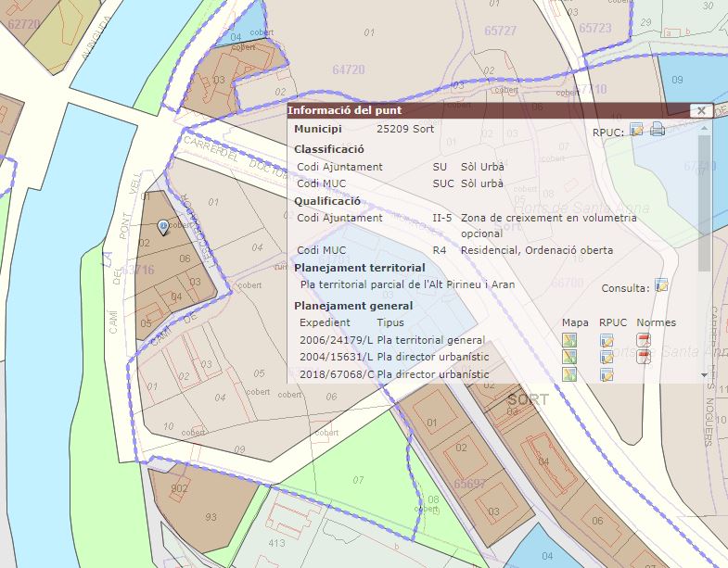This screenshot has width=728, height=568.
Task: Open the Mapa icon for expedient 2018/67068/C
Action: pyautogui.click(x=569, y=374)
